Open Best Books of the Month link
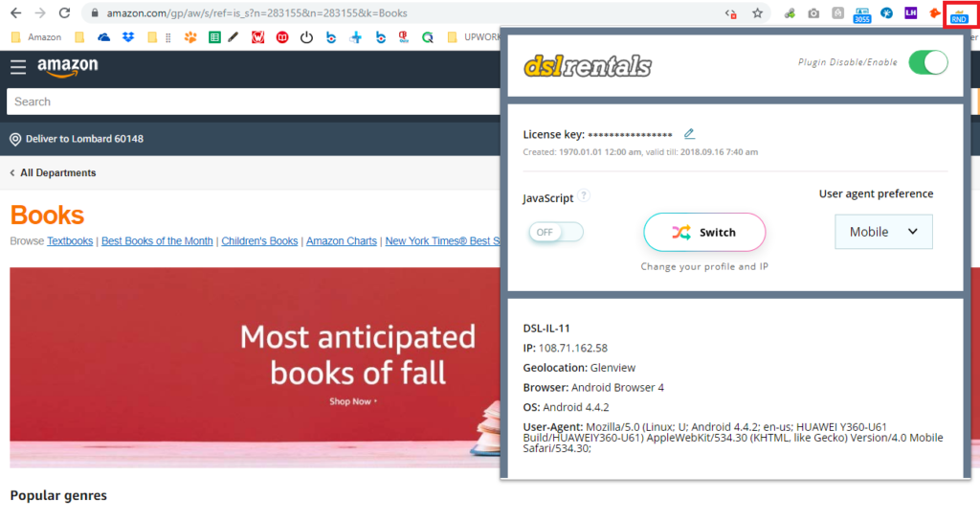This screenshot has width=980, height=522. coord(157,240)
